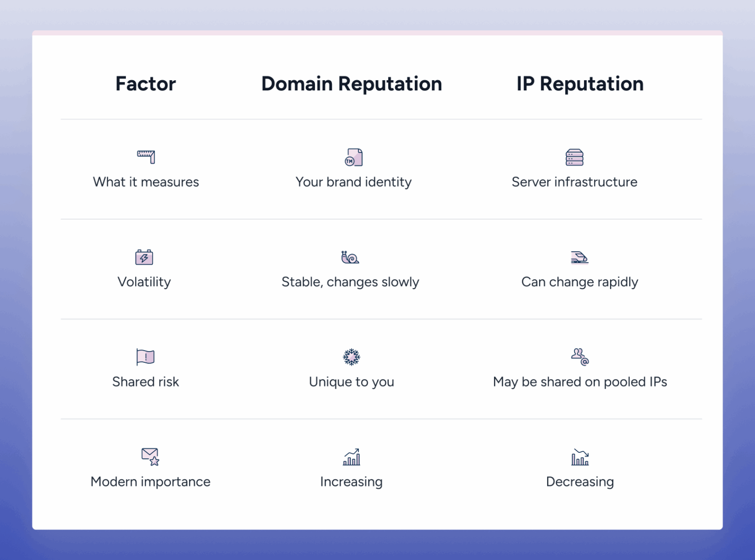Click the battery icon above Volatility

coord(144,257)
